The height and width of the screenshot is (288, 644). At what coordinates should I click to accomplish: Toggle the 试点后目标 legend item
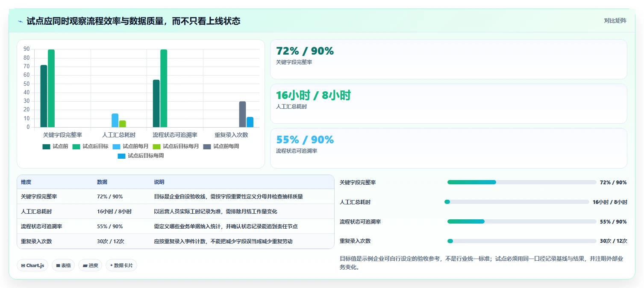[x=90, y=146]
